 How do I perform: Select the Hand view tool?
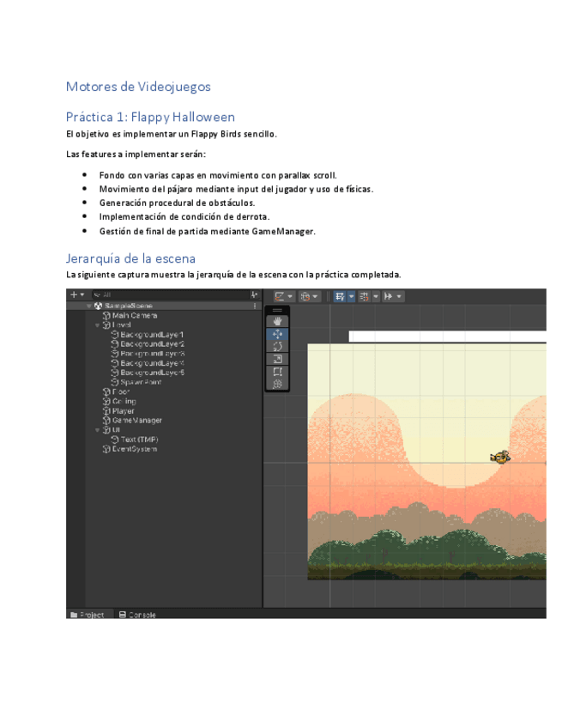pyautogui.click(x=277, y=321)
